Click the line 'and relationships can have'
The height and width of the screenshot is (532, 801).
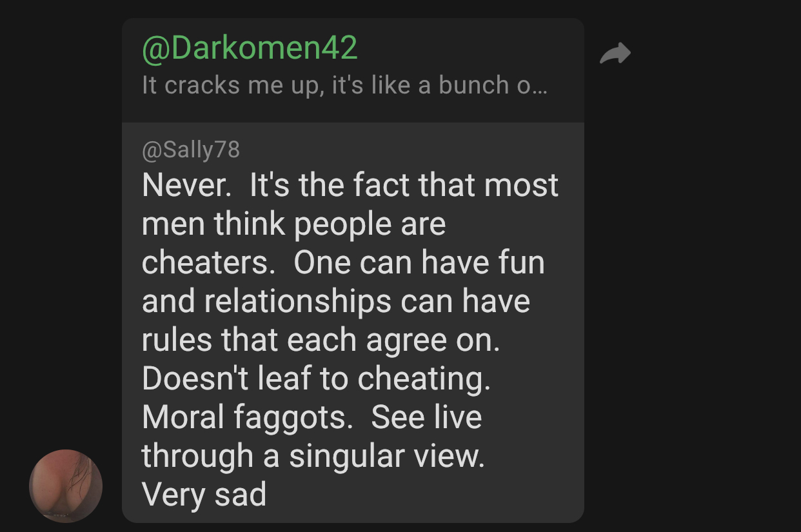point(336,302)
